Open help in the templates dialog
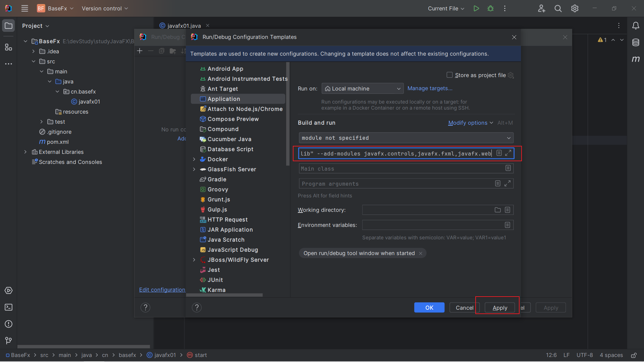 (197, 307)
